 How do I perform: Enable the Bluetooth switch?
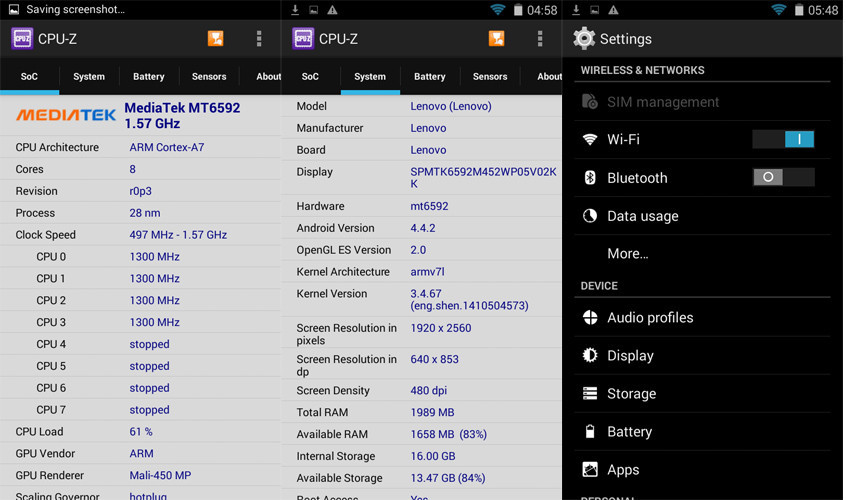783,178
